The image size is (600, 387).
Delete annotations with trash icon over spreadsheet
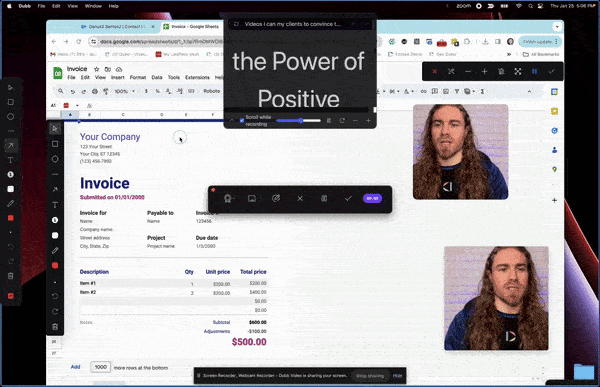pos(55,327)
